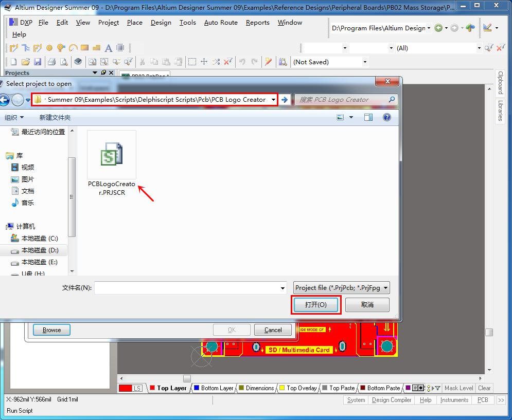Click the Cross Probe pencil icon

pos(269,62)
